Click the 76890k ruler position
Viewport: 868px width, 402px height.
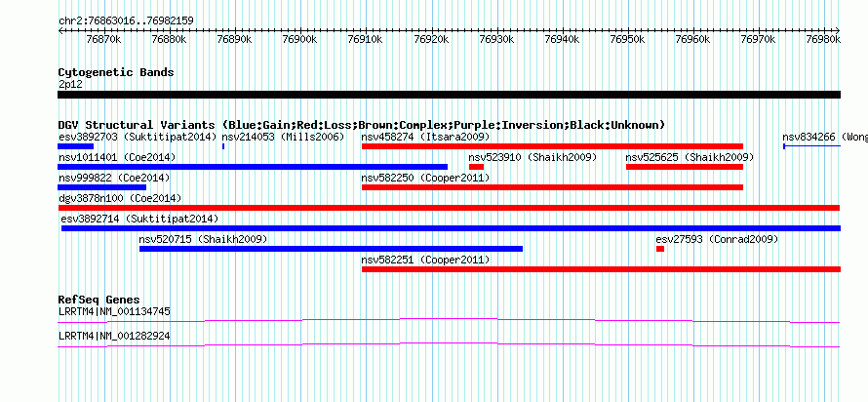(x=234, y=39)
